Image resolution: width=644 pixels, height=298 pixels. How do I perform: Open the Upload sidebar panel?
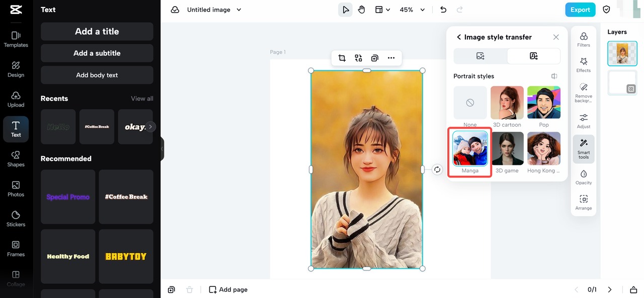point(16,99)
